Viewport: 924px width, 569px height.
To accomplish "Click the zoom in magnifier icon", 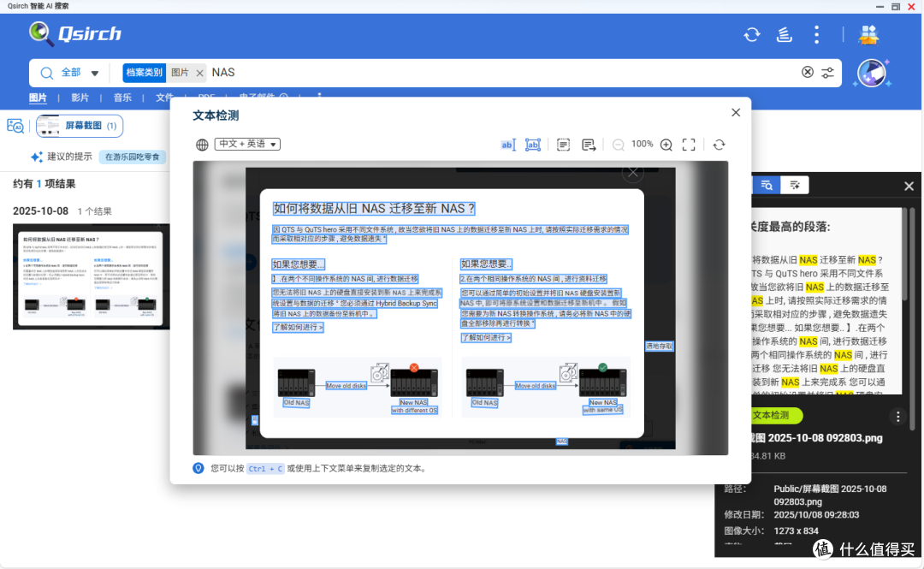I will click(x=666, y=145).
